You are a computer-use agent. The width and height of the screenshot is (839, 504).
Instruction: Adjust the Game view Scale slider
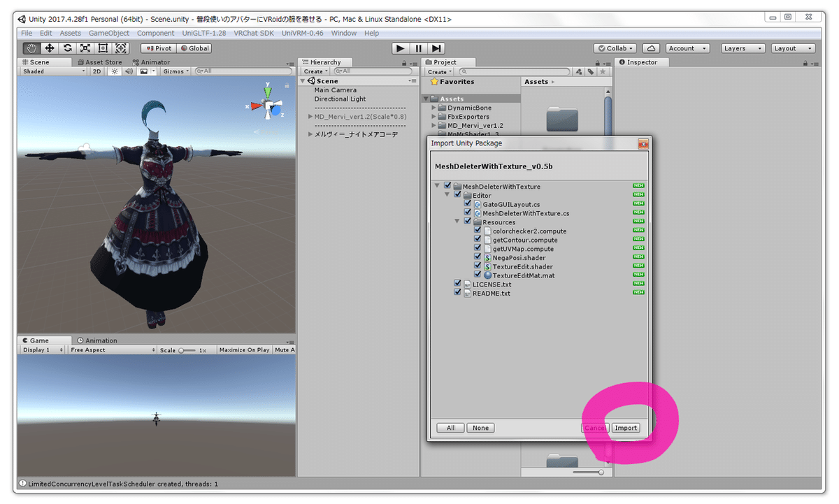(187, 350)
